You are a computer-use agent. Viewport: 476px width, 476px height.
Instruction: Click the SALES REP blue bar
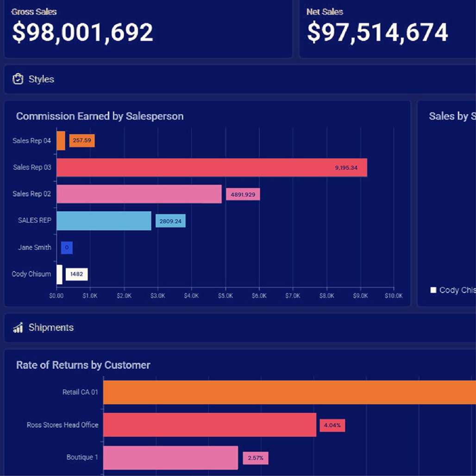[104, 221]
